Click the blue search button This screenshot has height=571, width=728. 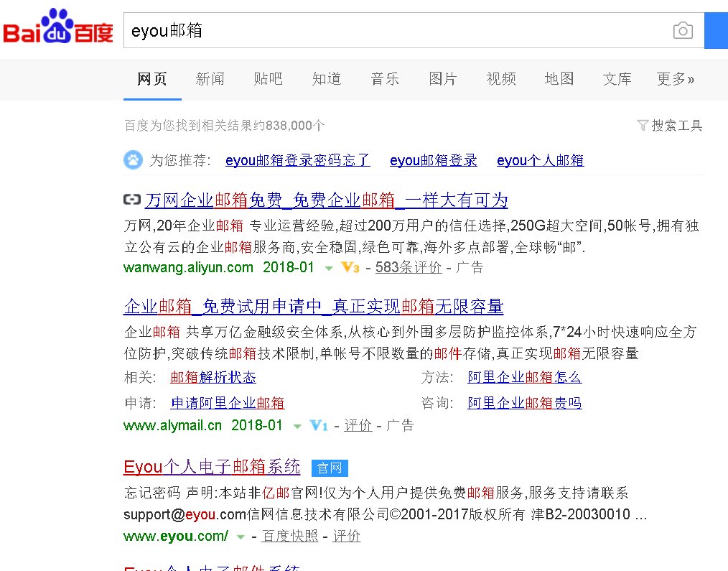coord(716,30)
